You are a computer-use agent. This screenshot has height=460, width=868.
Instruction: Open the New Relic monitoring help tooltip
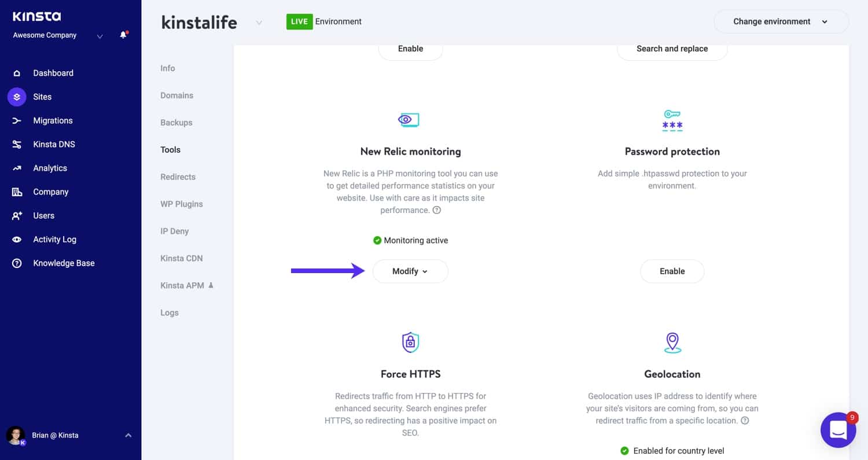(437, 209)
